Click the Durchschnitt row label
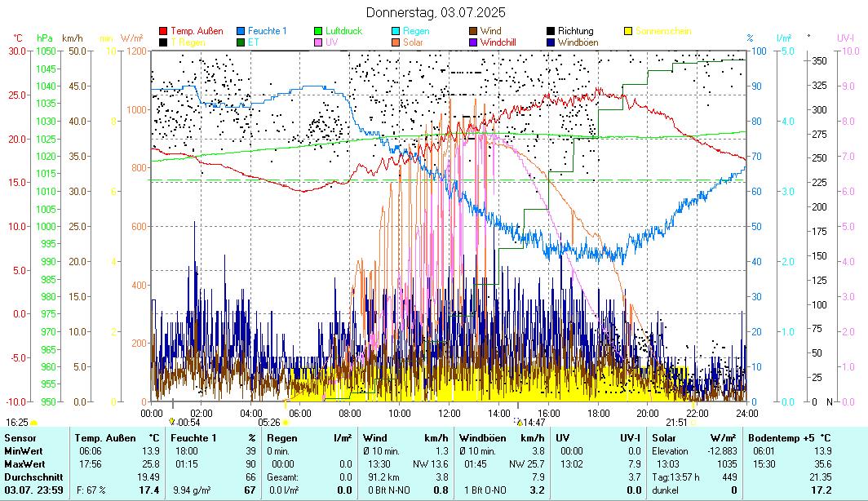This screenshot has height=501, width=868. pyautogui.click(x=33, y=477)
